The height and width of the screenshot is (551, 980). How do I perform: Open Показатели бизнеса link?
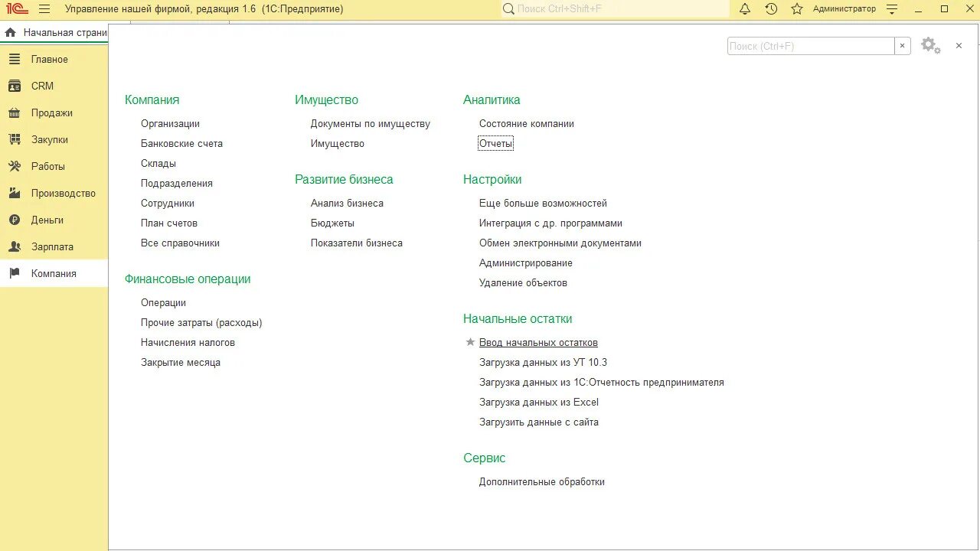coord(357,243)
